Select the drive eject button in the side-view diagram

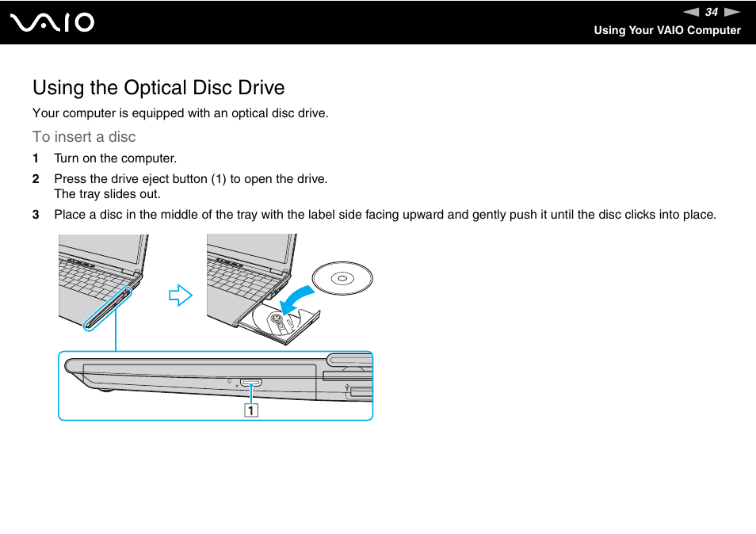(x=251, y=384)
